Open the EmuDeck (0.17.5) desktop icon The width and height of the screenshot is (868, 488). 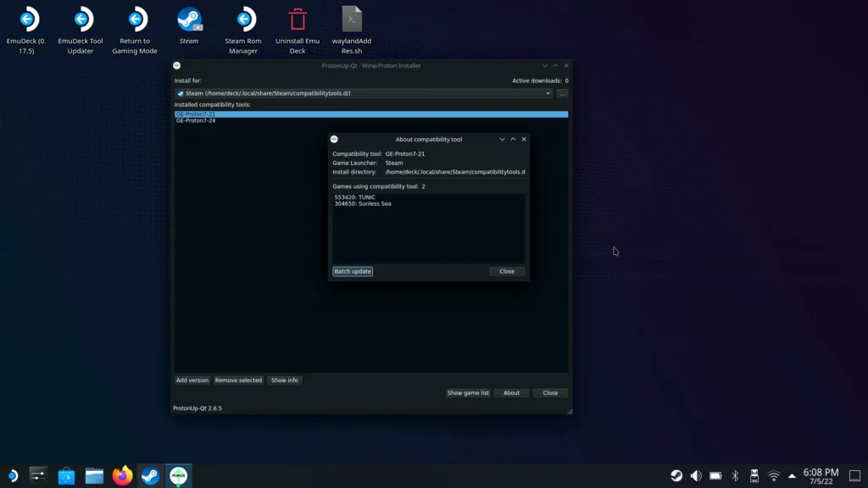pos(26,30)
